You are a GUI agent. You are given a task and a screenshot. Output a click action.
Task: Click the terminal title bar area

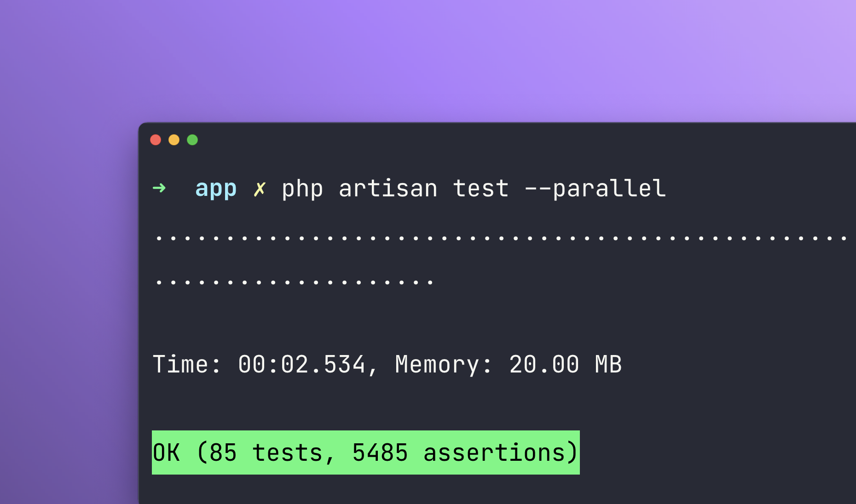click(460, 139)
